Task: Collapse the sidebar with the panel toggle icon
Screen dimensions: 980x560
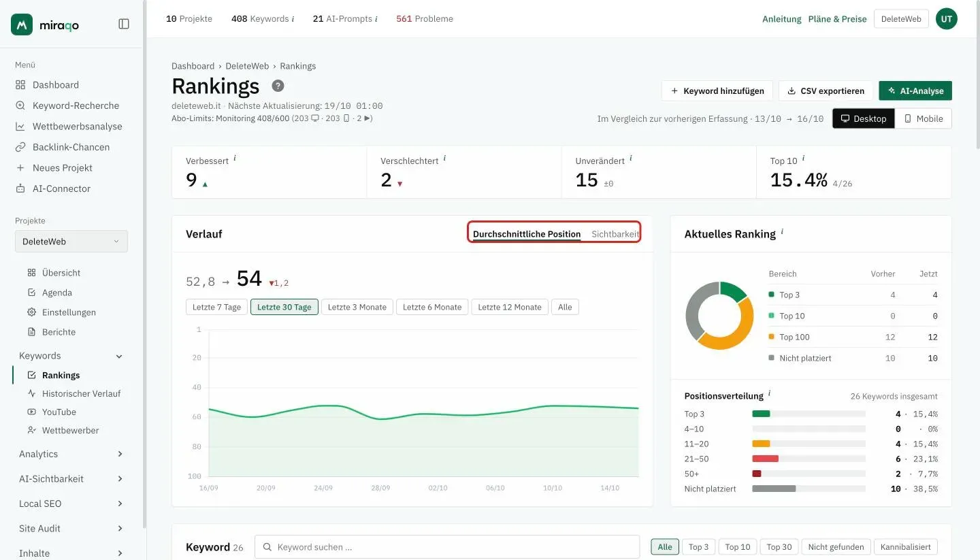Action: [x=124, y=24]
